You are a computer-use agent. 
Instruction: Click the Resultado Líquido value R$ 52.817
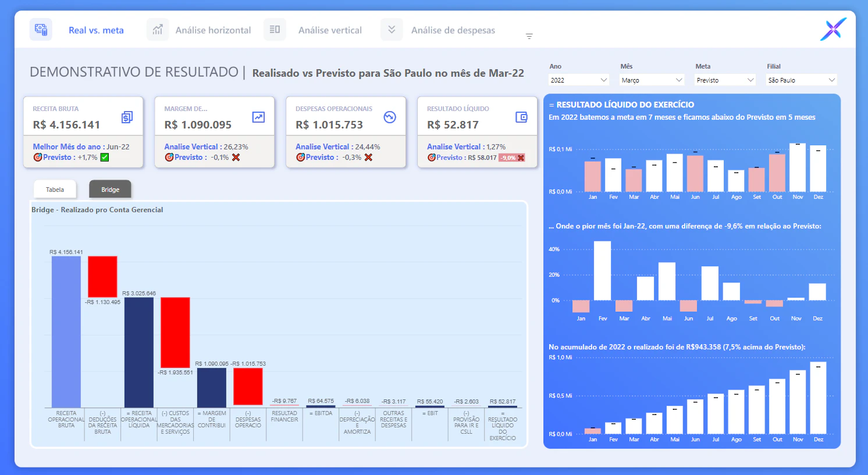(453, 124)
